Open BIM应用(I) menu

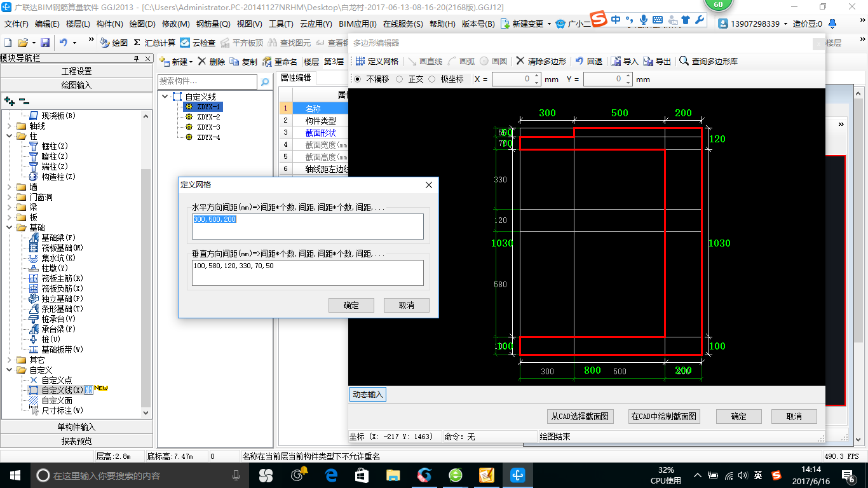358,24
